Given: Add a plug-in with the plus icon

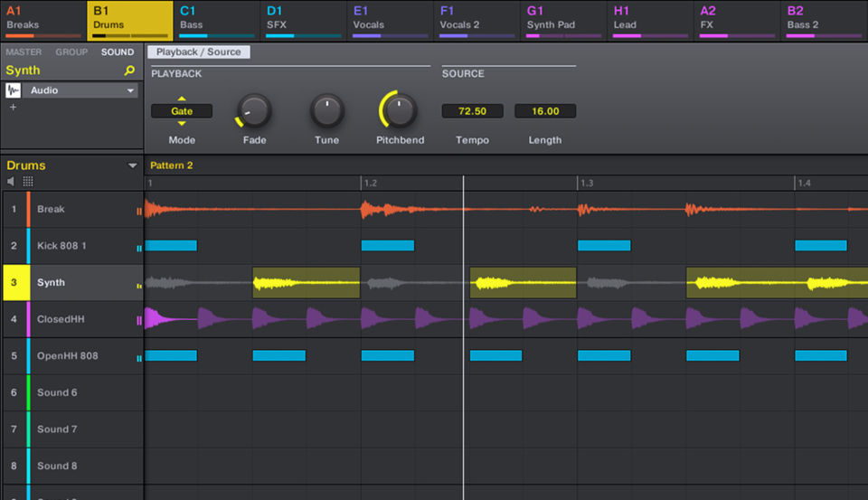Looking at the screenshot, I should point(13,107).
